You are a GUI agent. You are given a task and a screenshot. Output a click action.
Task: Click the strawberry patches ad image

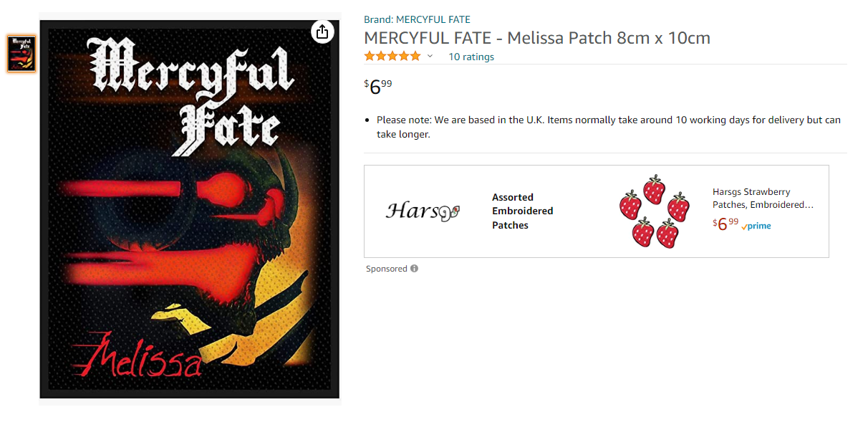tap(654, 211)
